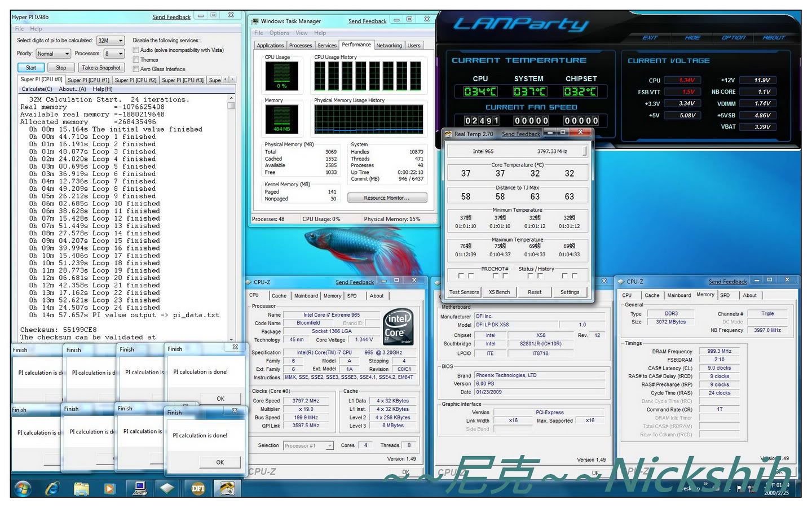
Task: Enable the Audio service checkbox in Hyper PI
Action: pos(136,50)
